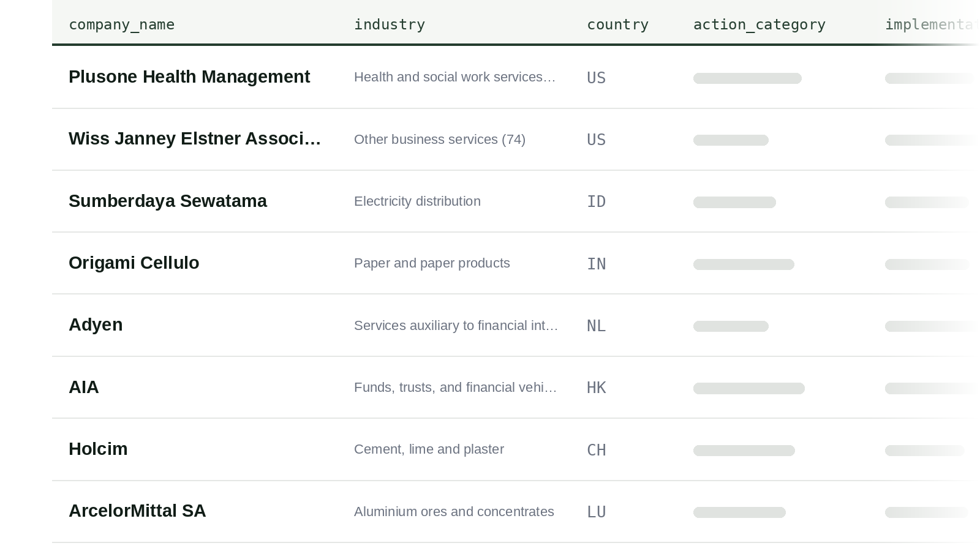Open Wiss Janney Elstner Associates entry
Image resolution: width=980 pixels, height=551 pixels.
516,140
